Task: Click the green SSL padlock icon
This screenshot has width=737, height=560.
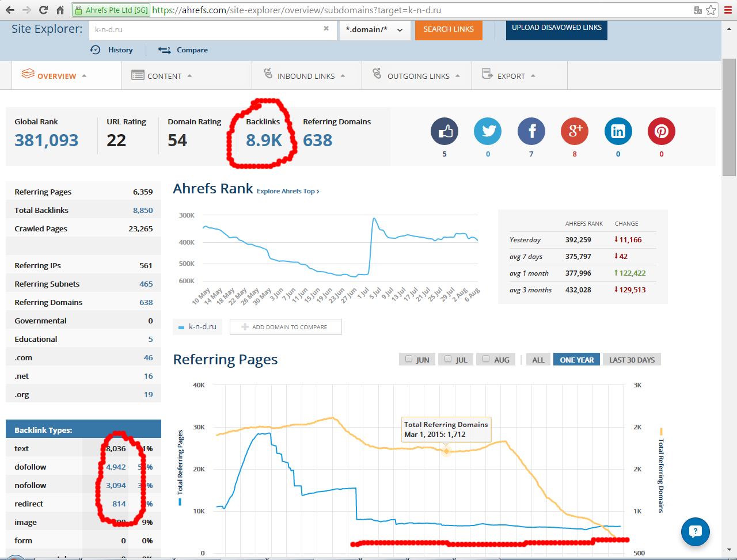Action: coord(79,10)
